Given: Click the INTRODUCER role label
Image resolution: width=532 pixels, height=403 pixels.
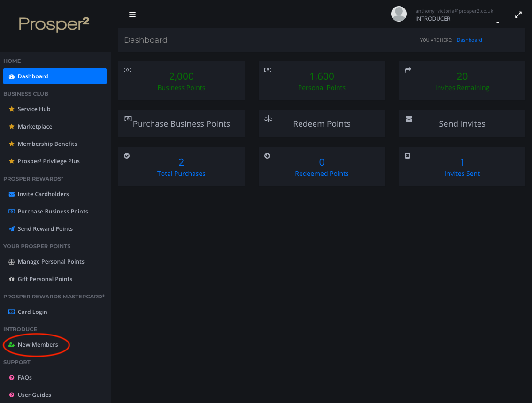Looking at the screenshot, I should tap(433, 19).
